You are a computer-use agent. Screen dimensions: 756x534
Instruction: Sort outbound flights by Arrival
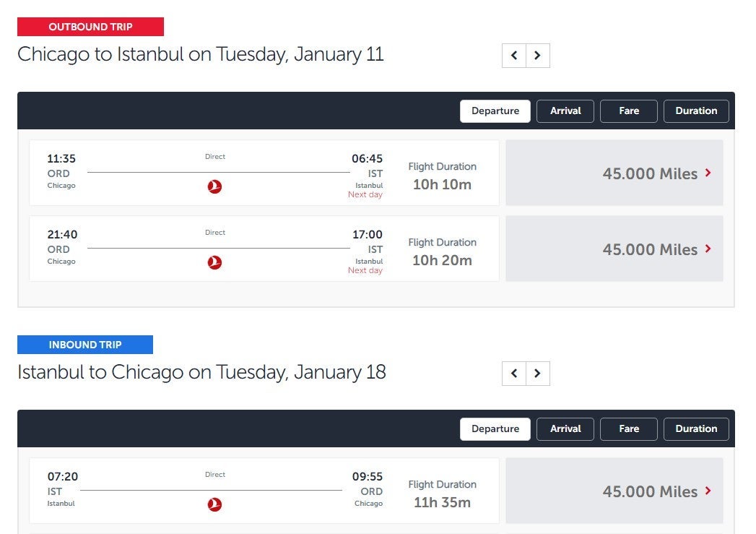(x=565, y=111)
